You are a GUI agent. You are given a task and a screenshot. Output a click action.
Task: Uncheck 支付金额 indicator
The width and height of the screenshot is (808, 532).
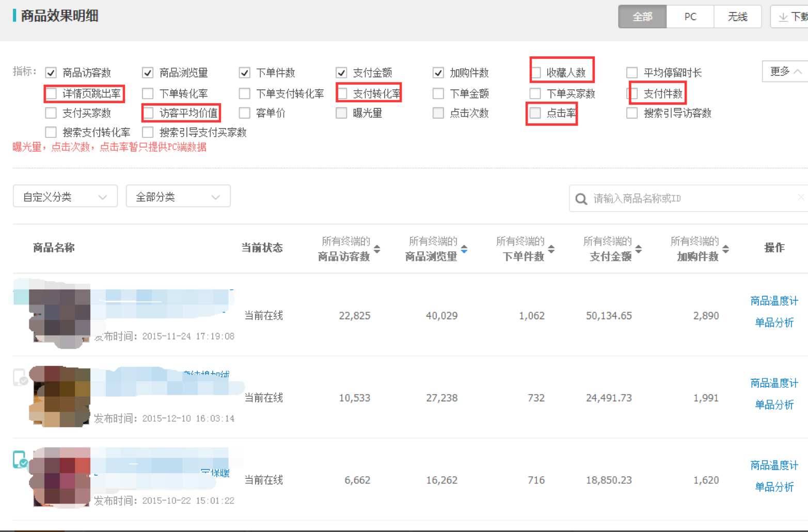(x=341, y=73)
